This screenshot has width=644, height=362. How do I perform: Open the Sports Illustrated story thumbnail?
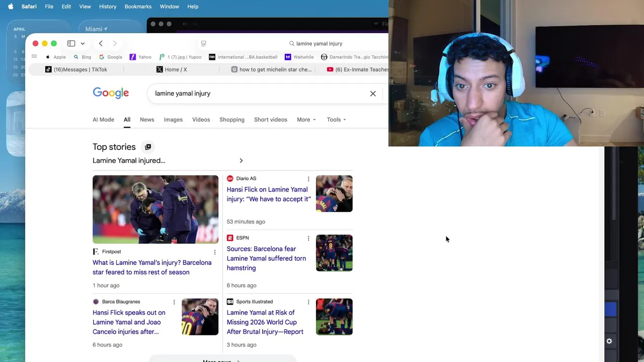click(334, 317)
